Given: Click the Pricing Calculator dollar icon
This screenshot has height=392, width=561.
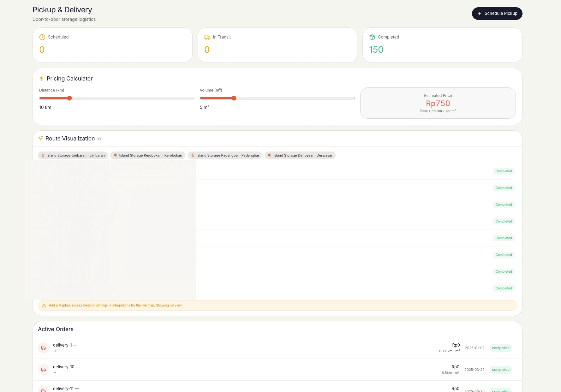Looking at the screenshot, I should (x=42, y=79).
